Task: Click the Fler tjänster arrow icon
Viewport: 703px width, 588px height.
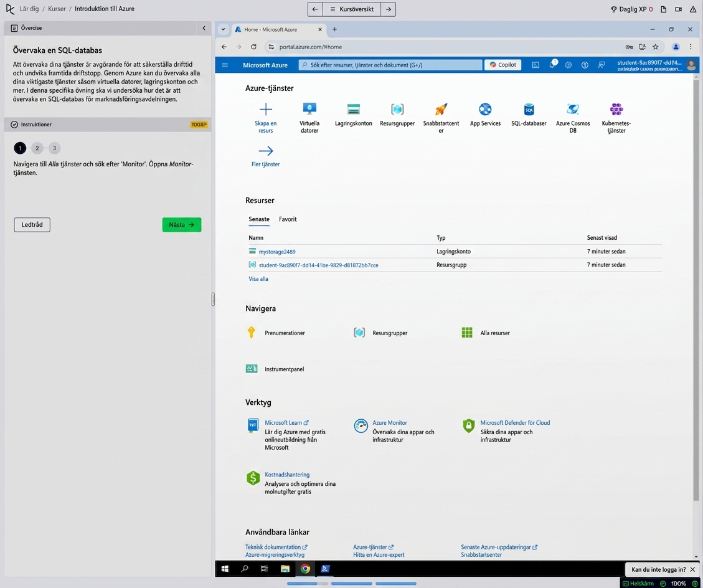Action: tap(265, 151)
